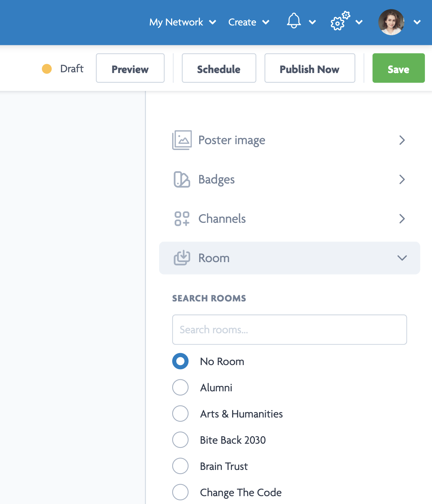
Task: Collapse the Room section chevron
Action: [x=402, y=258]
